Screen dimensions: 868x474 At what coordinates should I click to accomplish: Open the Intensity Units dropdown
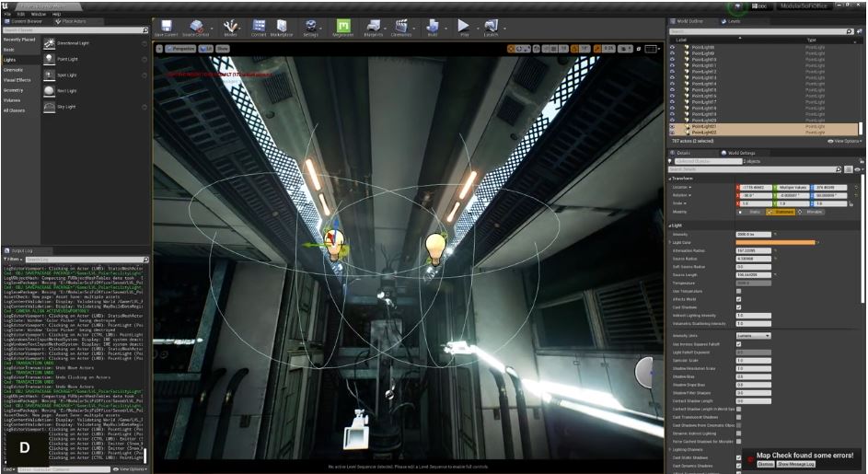tap(752, 336)
